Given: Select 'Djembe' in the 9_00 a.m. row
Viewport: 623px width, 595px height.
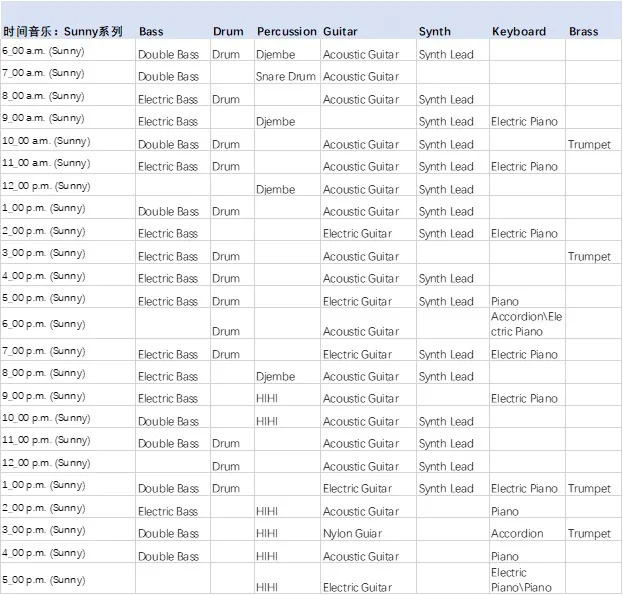Looking at the screenshot, I should coord(275,122).
